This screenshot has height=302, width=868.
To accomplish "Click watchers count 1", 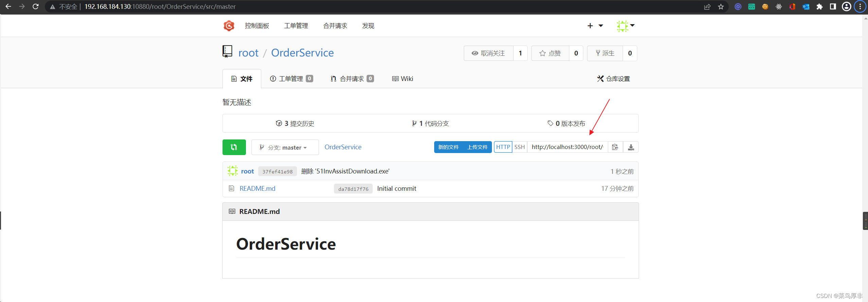I will 520,53.
